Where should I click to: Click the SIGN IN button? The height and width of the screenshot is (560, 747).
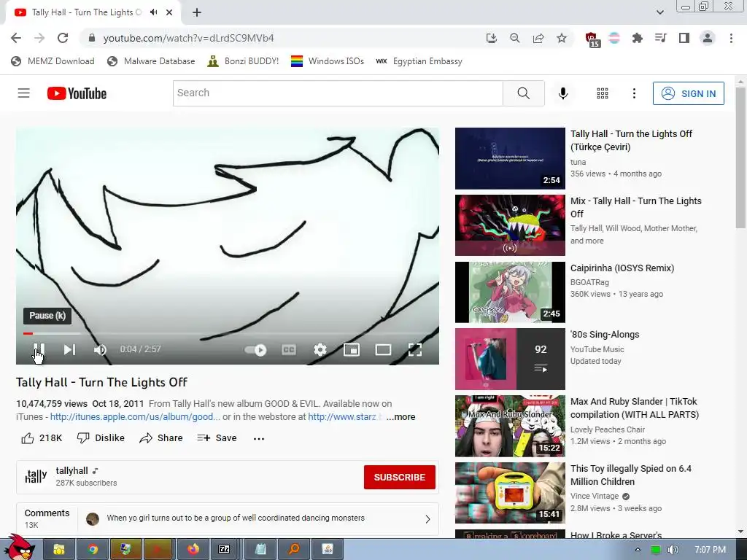689,93
